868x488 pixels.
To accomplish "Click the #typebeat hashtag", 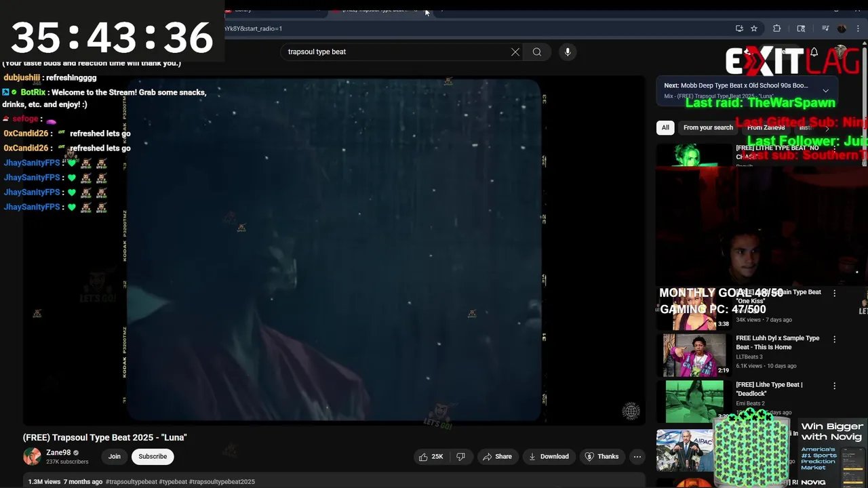I will [x=173, y=482].
